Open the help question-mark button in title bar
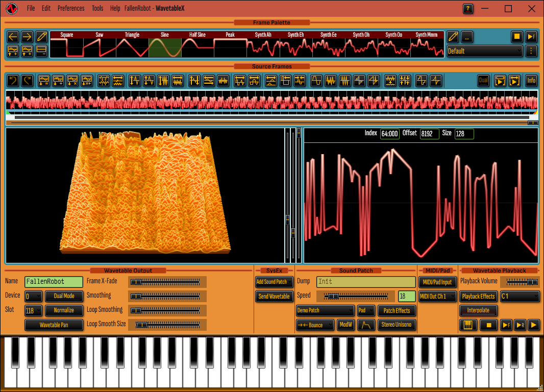The height and width of the screenshot is (392, 544). (x=468, y=9)
